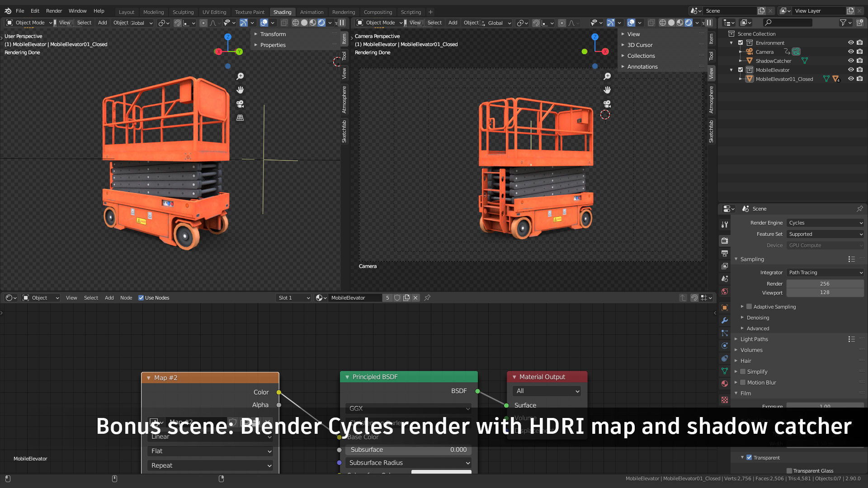868x488 pixels.
Task: Enable the Motion Blur checkbox
Action: 743,383
